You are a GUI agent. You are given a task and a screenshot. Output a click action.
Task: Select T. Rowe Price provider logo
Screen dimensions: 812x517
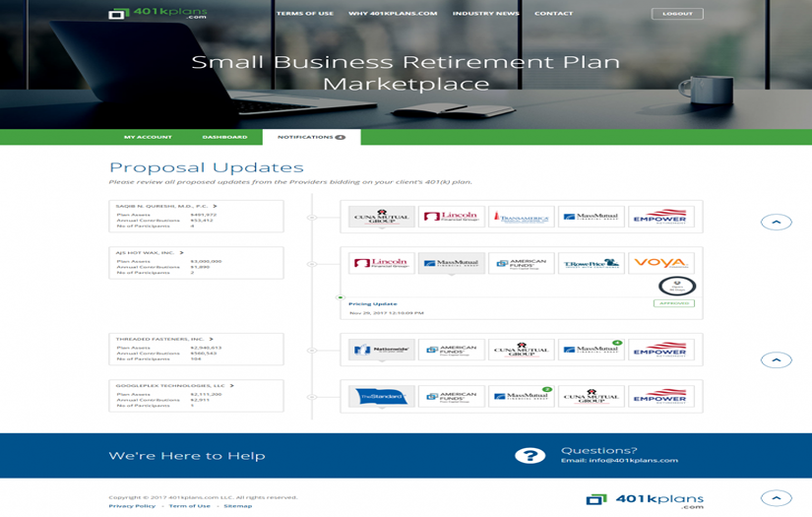(x=591, y=263)
